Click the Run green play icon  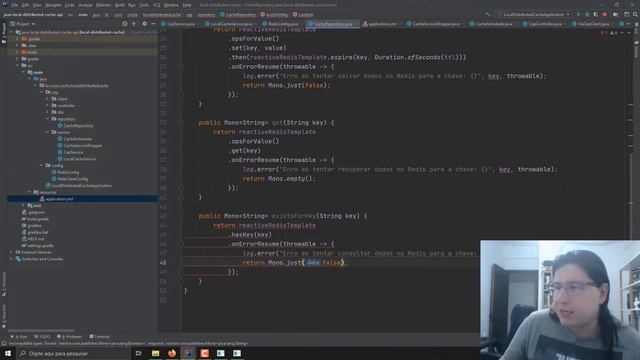pyautogui.click(x=578, y=14)
